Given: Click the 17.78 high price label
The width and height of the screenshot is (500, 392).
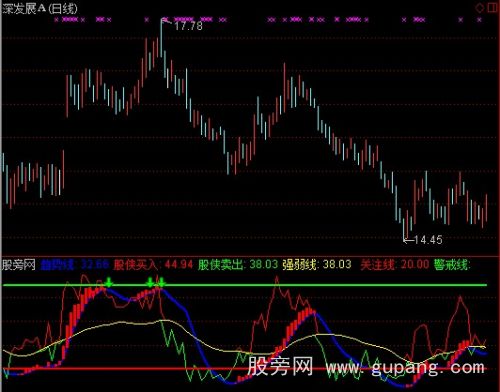Looking at the screenshot, I should pos(188,26).
